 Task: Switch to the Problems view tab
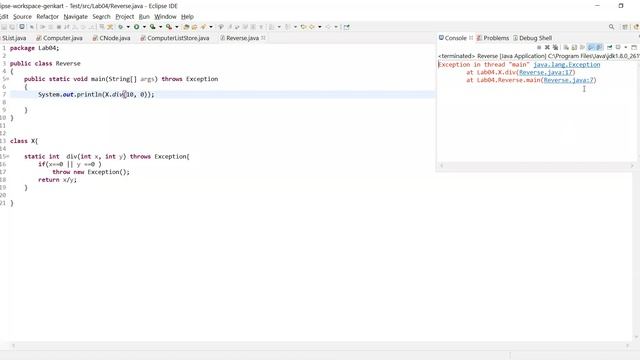[493, 38]
